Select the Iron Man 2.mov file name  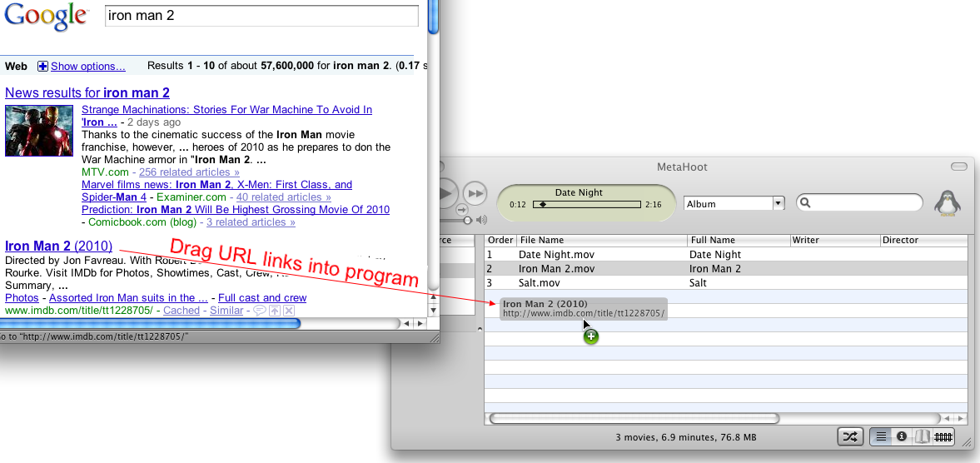tap(556, 269)
